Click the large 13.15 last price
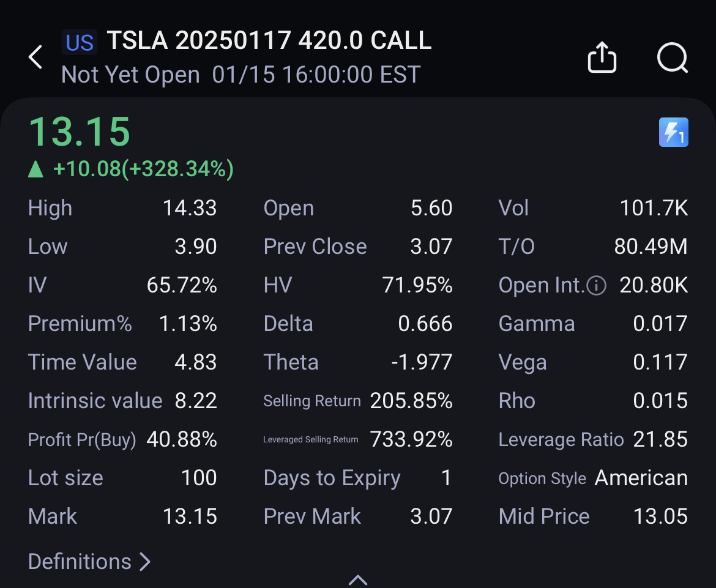 [80, 132]
